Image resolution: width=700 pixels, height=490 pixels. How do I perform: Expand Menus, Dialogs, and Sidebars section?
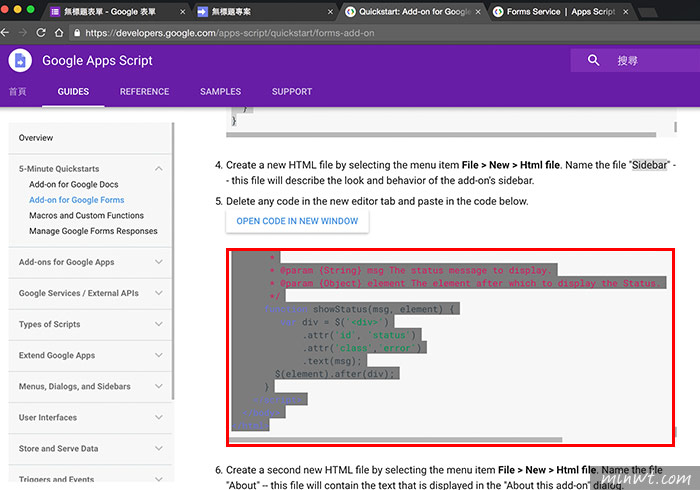tap(158, 386)
